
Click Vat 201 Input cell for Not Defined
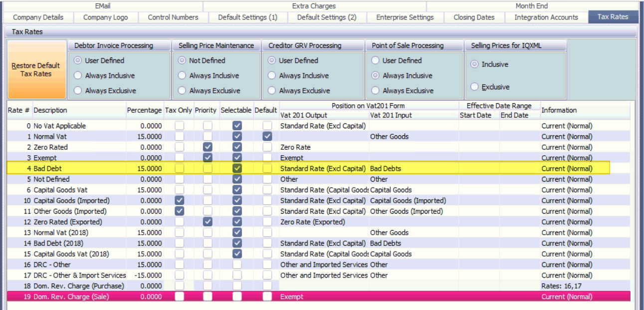413,179
